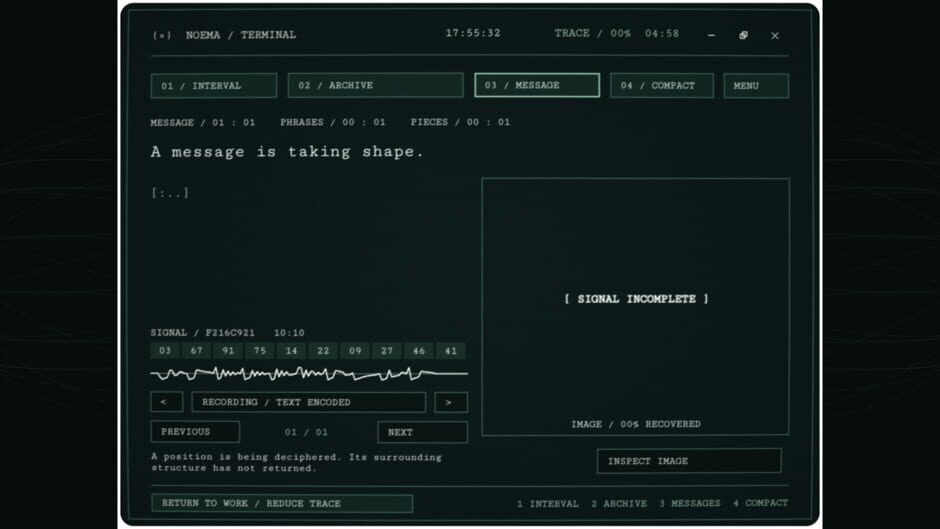Viewport: 940px width, 529px height.
Task: Select signal code cell 75
Action: [x=260, y=351]
